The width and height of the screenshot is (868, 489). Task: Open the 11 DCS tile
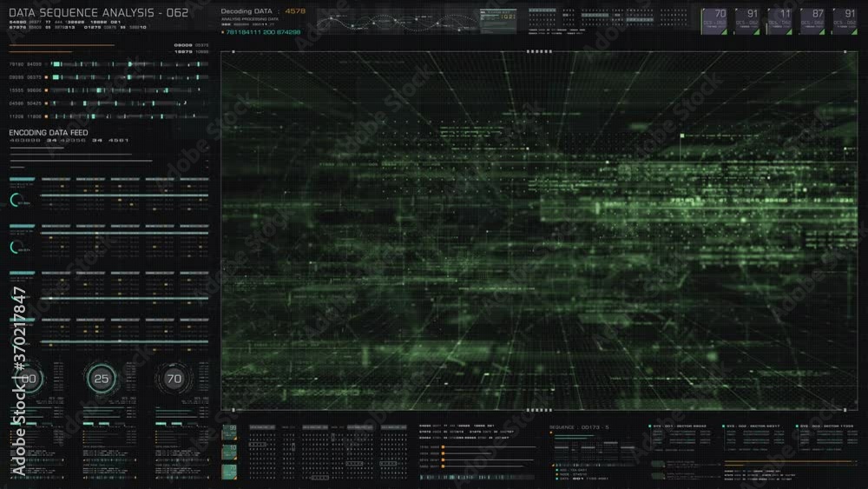tap(779, 21)
